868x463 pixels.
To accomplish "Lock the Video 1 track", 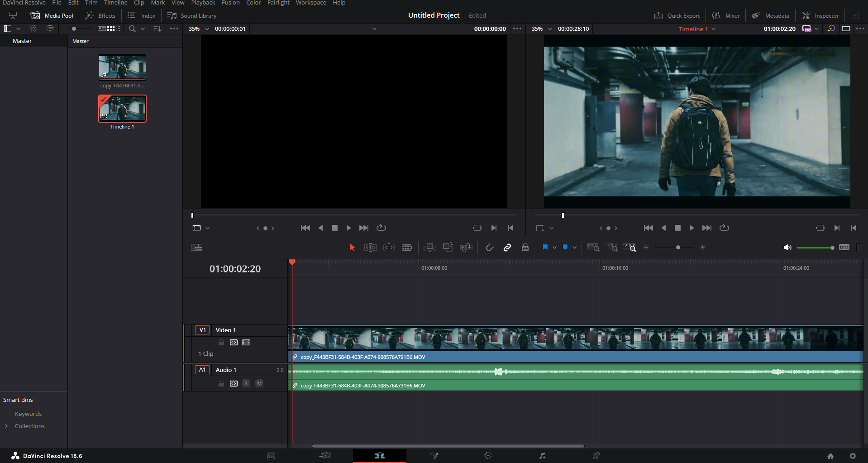I will click(x=221, y=342).
